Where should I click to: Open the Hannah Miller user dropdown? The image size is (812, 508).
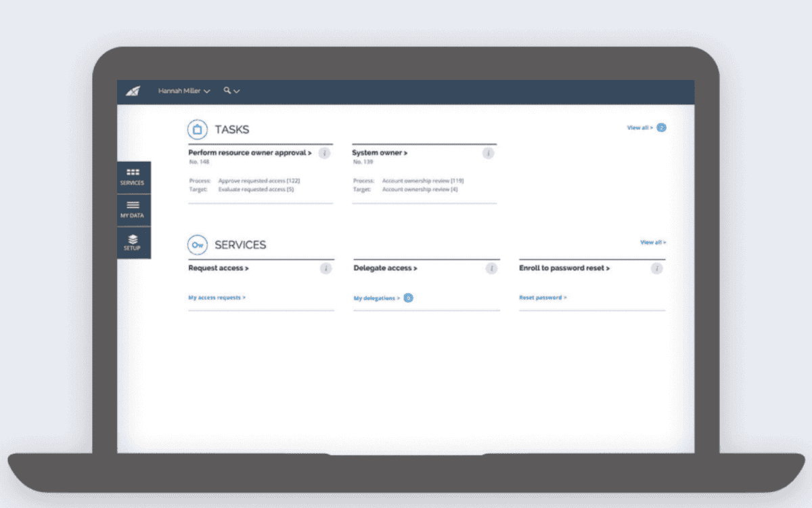[x=183, y=91]
